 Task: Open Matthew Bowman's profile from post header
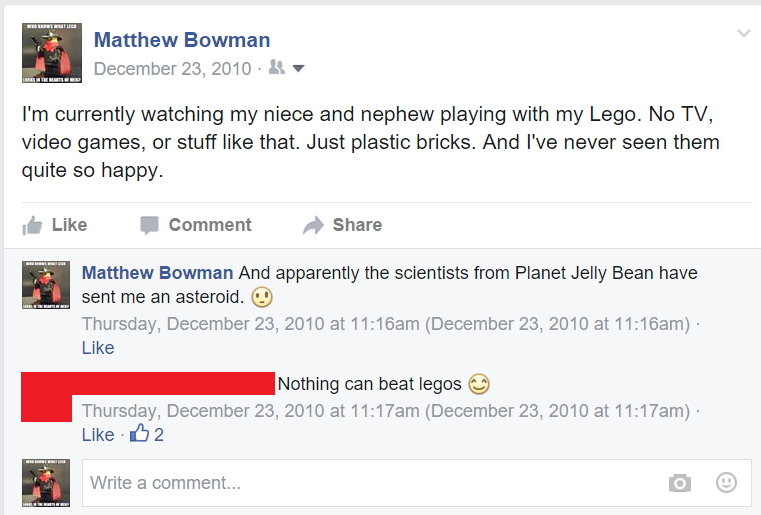click(182, 40)
